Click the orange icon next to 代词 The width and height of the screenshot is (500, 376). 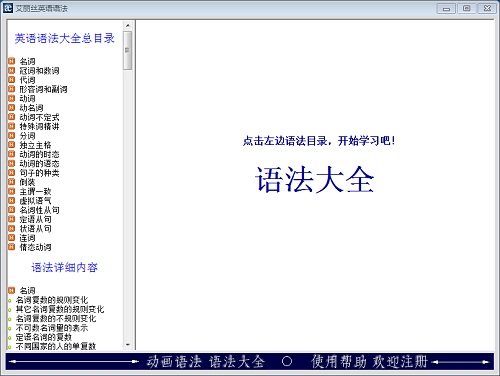[12, 80]
